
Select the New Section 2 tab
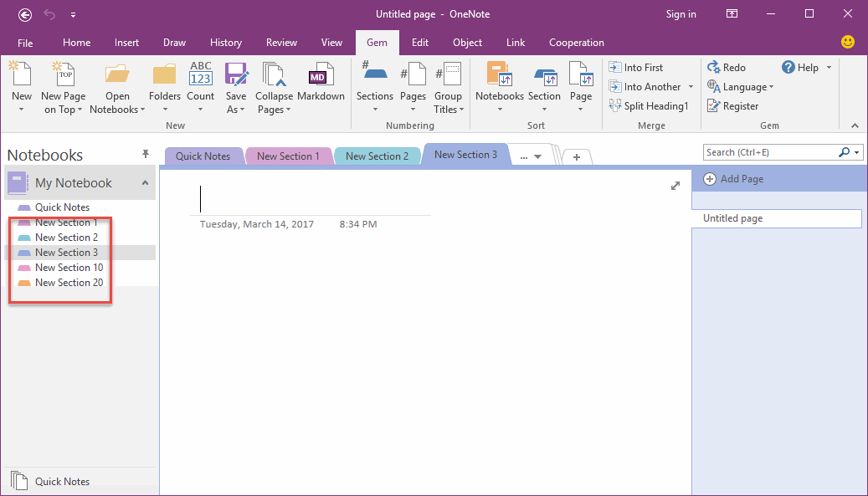(377, 156)
